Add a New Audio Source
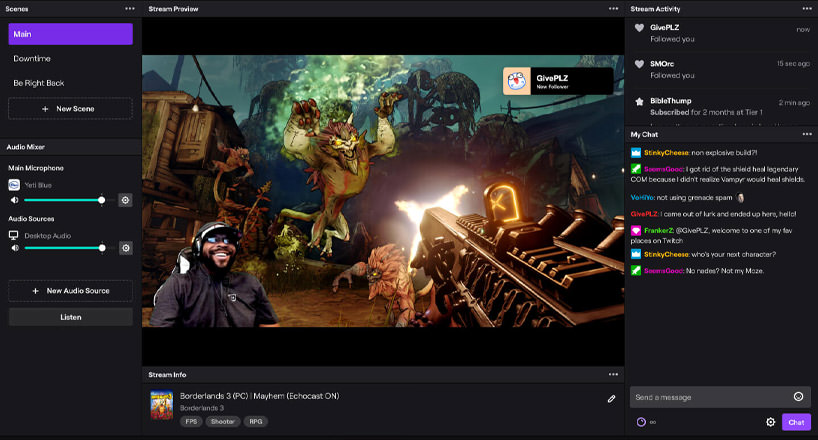818x440 pixels. click(70, 291)
